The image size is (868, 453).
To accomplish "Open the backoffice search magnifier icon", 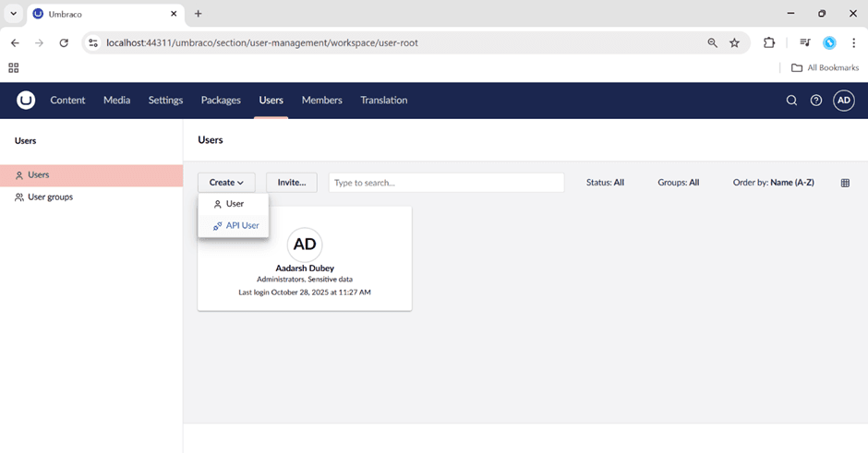I will tap(791, 101).
